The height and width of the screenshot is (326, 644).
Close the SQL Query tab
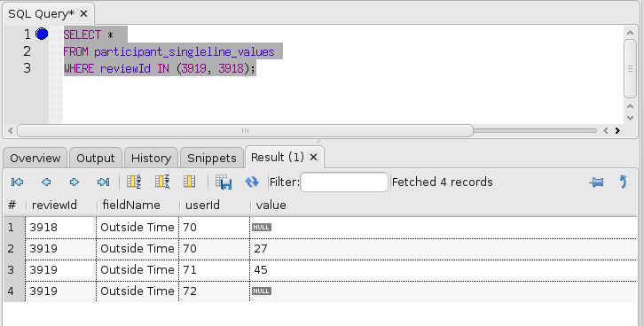83,14
